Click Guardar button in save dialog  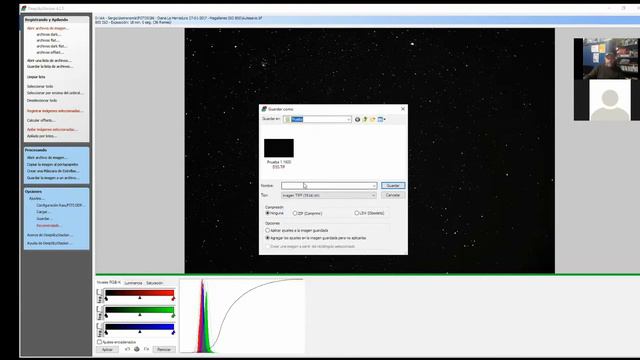tap(393, 186)
